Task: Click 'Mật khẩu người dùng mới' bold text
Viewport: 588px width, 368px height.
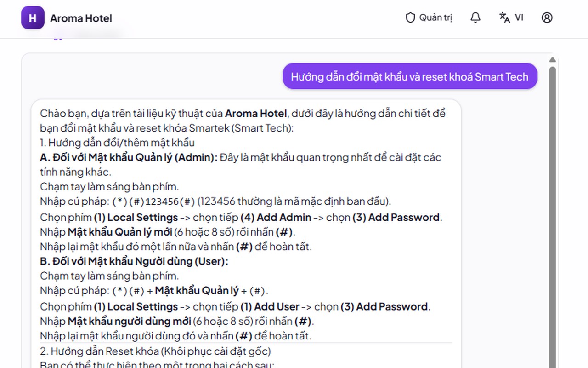Action: click(129, 321)
